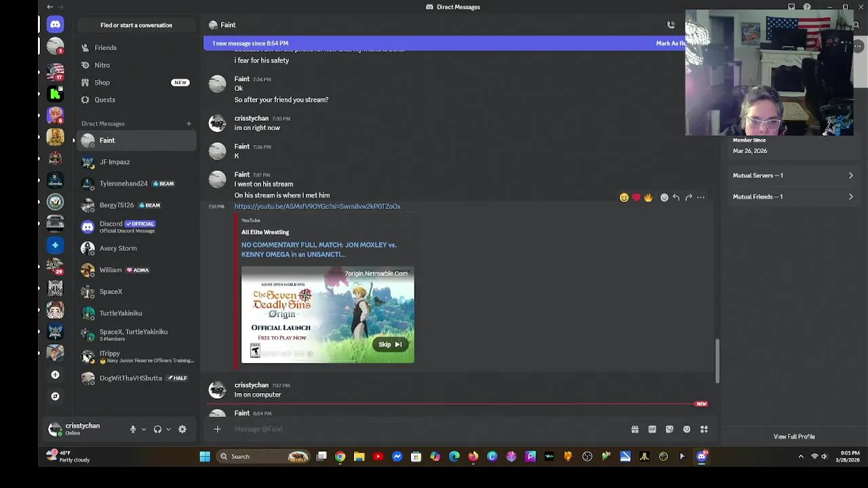React with the laughing emoji
Screen dimensions: 868x488
point(624,197)
